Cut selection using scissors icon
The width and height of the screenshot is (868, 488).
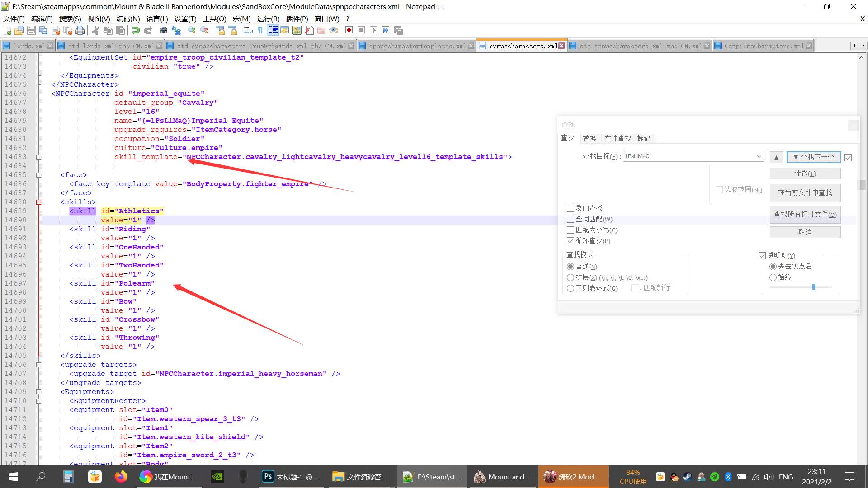[x=95, y=30]
